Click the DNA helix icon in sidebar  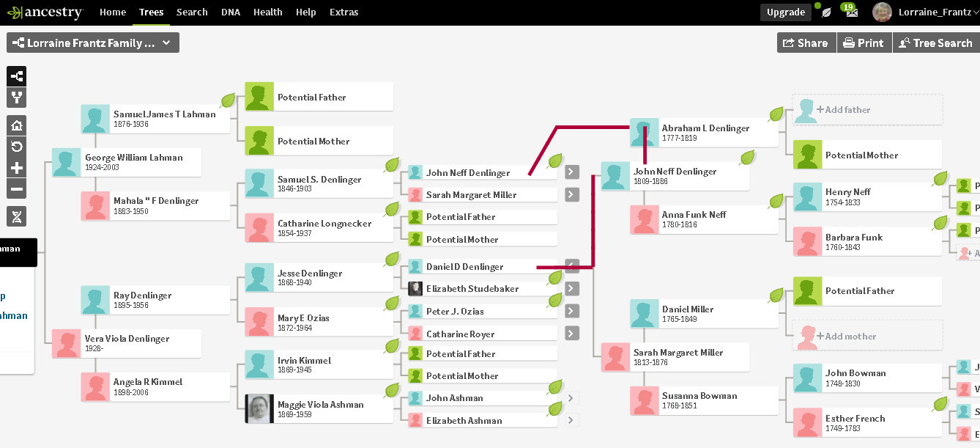click(x=17, y=216)
